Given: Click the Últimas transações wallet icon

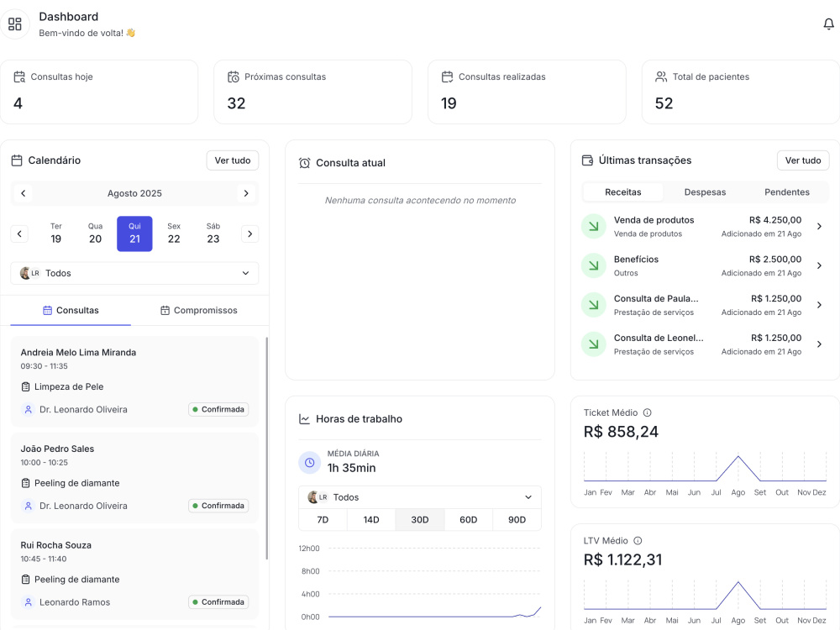Looking at the screenshot, I should click(587, 160).
